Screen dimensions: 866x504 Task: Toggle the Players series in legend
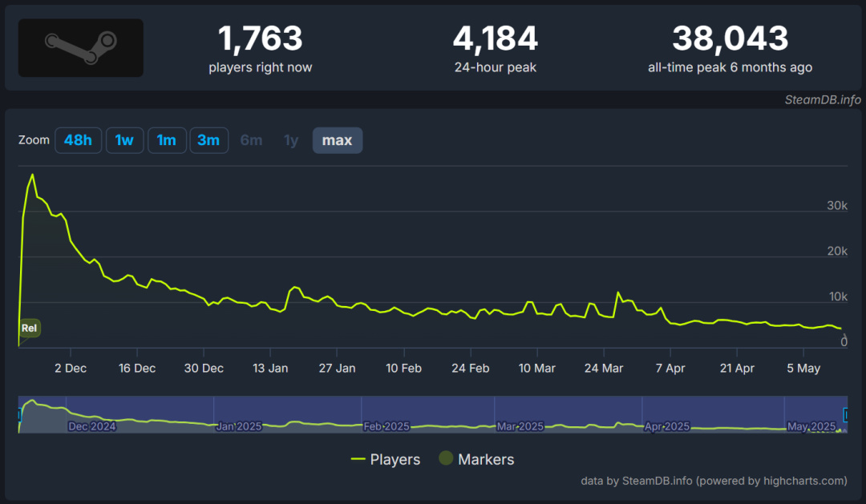(386, 459)
